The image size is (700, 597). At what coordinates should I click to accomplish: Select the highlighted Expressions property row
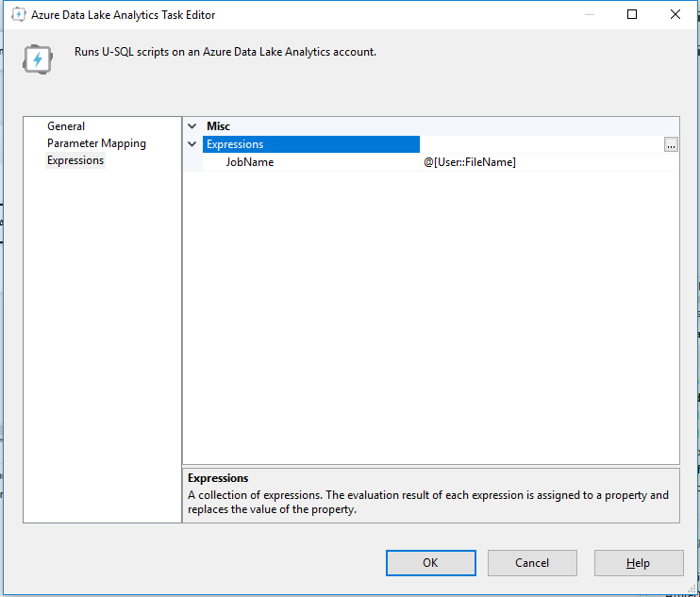click(311, 144)
